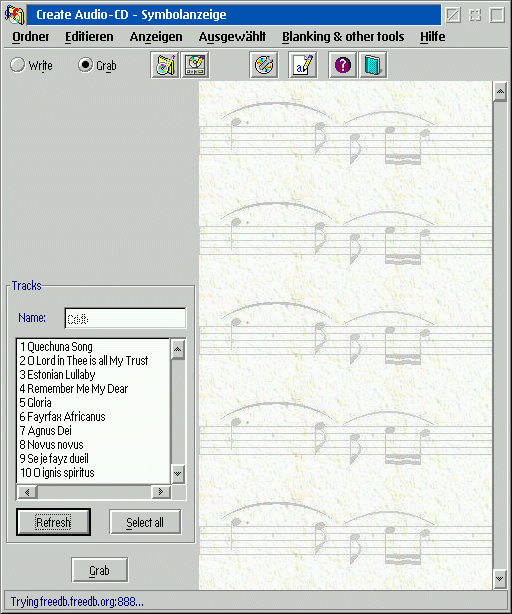This screenshot has width=512, height=614.
Task: Click the teal exit door icon
Action: 373,65
